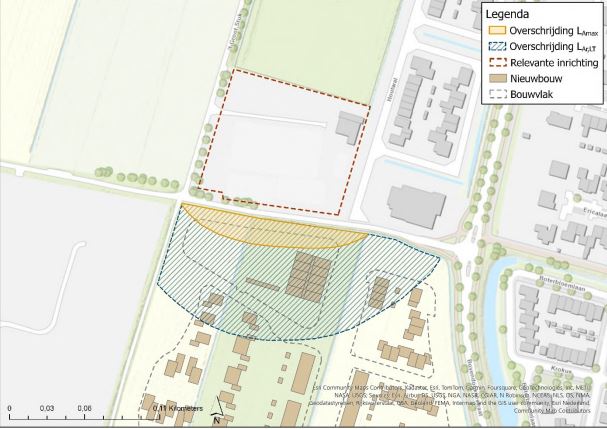Click the Esri attribution text
Screen dimensions: 607x429
point(450,399)
